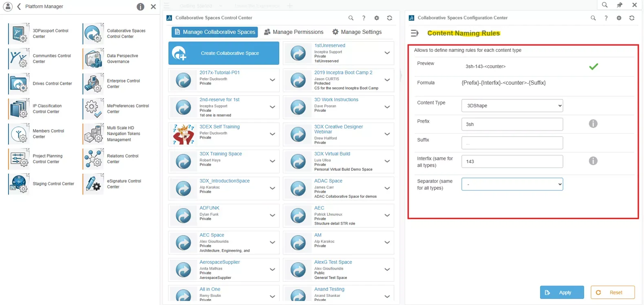Expand the AEC Space chevron
644x305 pixels.
tap(272, 243)
